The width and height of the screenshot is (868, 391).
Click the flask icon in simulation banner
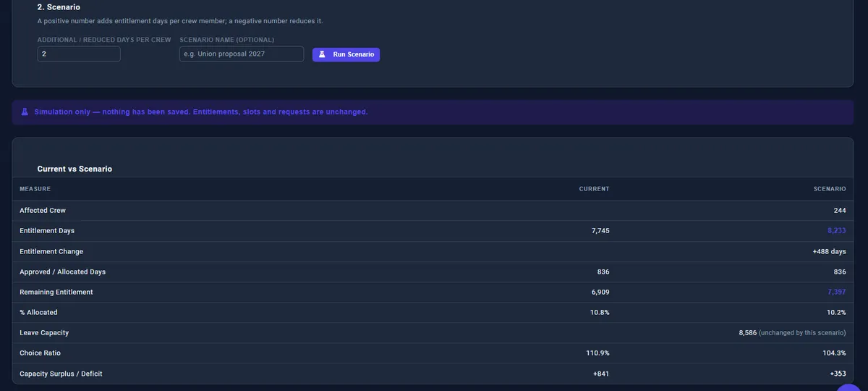click(x=25, y=112)
